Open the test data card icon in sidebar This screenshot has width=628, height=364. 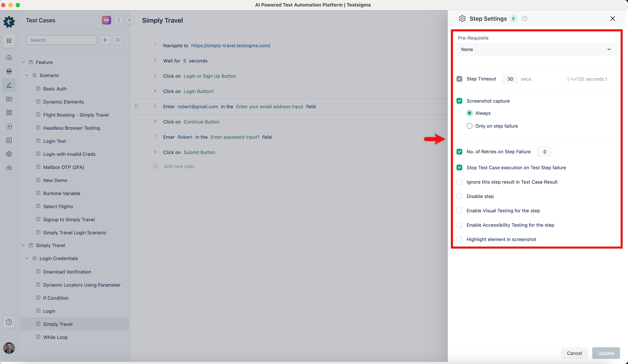point(9,99)
